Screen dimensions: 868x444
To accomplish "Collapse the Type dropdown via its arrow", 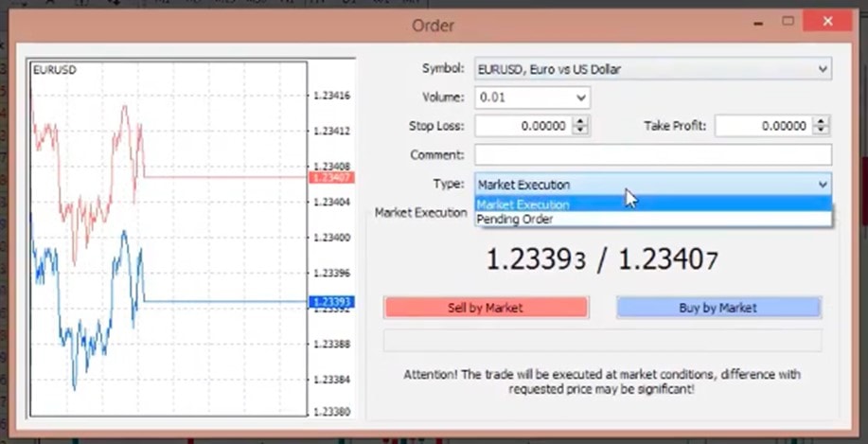I will click(822, 185).
